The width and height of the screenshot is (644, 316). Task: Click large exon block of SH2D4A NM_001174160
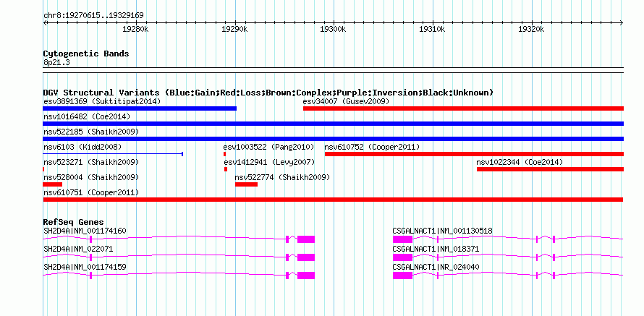point(306,239)
